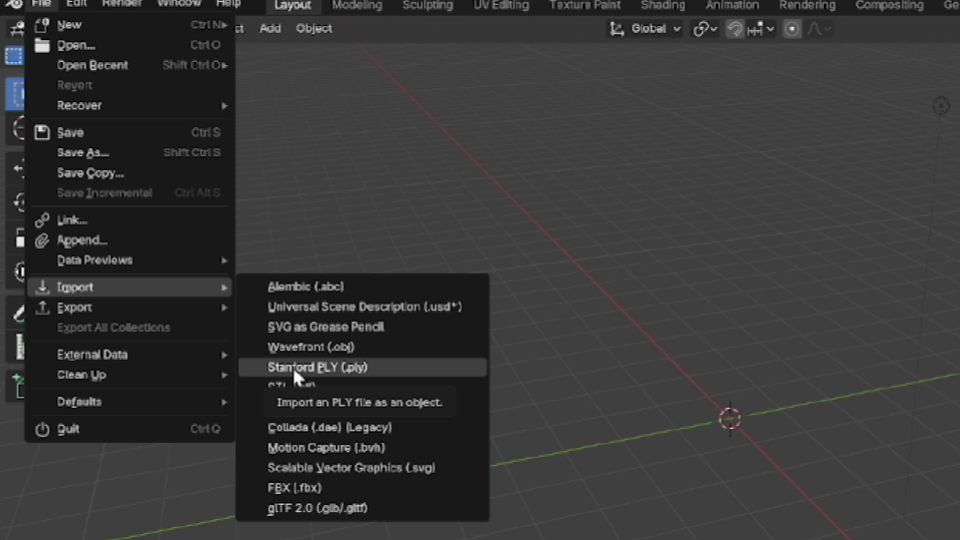Open the Shading workspace tab

pyautogui.click(x=662, y=5)
